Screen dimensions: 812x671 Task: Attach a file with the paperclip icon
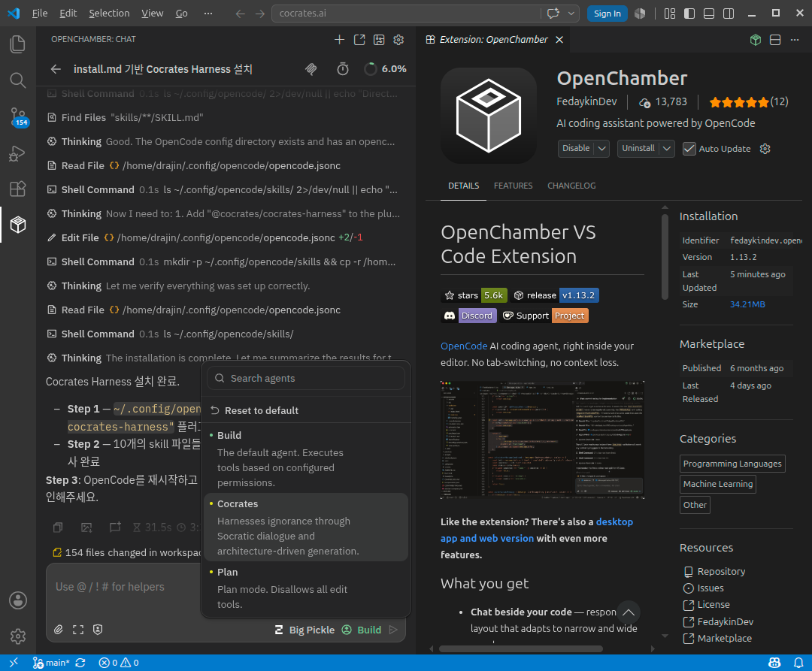[59, 630]
